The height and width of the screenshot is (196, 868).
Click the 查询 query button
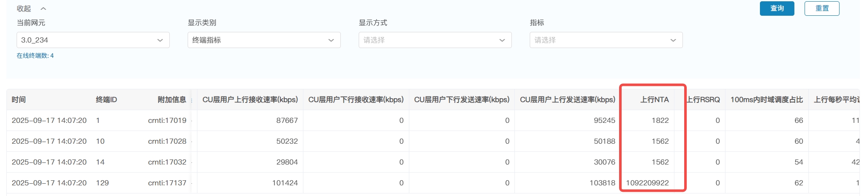coord(777,9)
